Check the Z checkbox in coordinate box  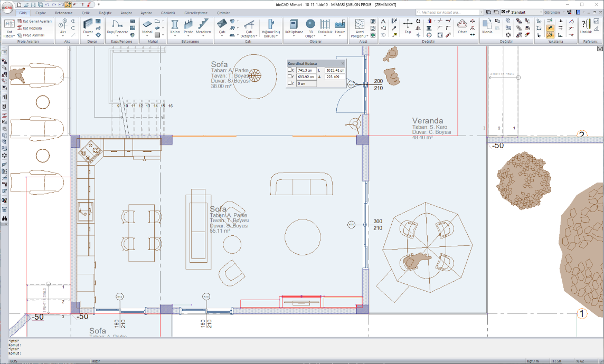(290, 83)
